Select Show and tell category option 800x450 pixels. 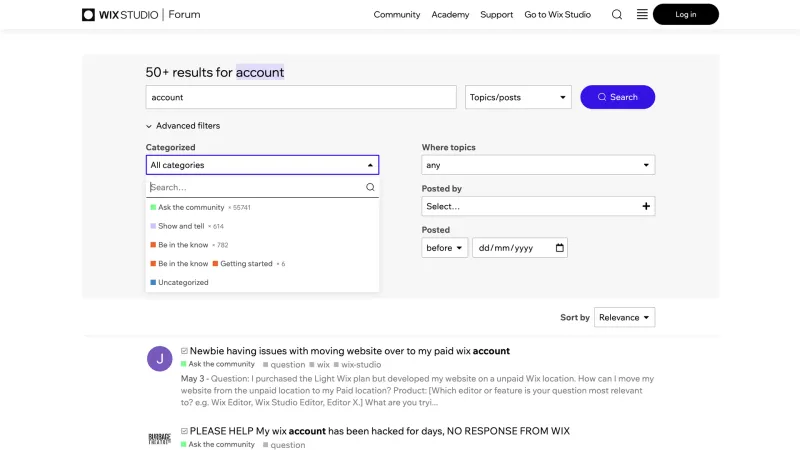pyautogui.click(x=262, y=226)
